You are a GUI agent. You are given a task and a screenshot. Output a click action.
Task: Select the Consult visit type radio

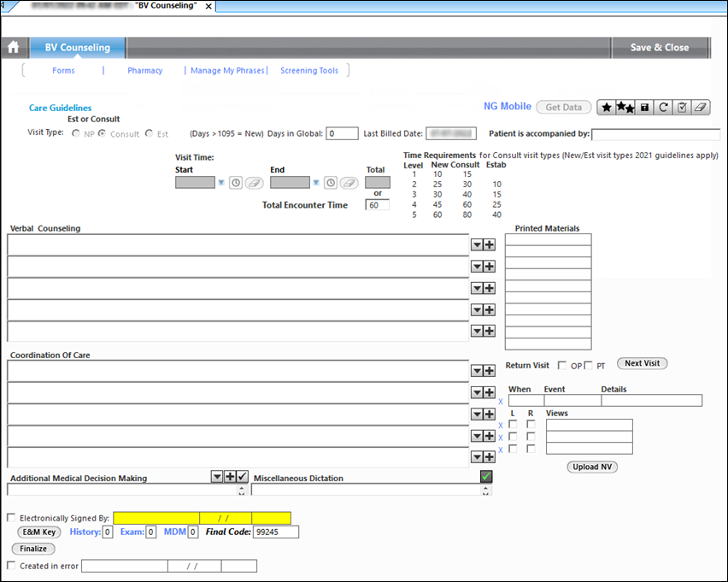pos(102,133)
